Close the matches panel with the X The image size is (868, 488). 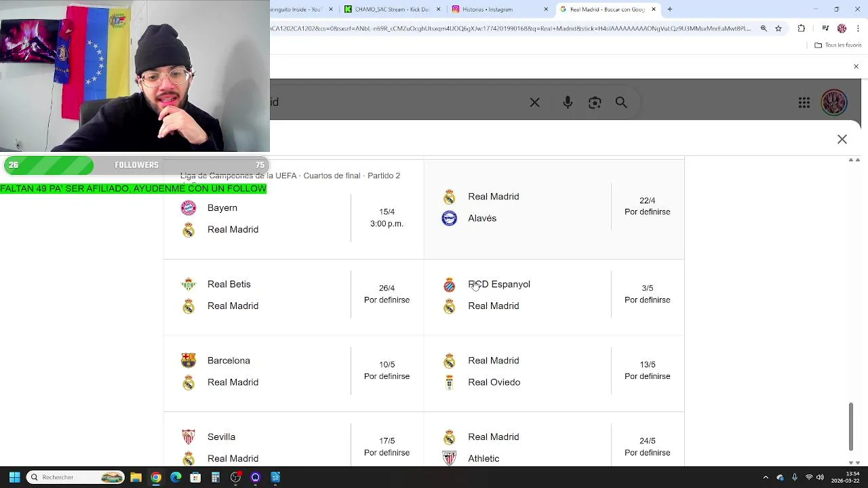pyautogui.click(x=842, y=139)
